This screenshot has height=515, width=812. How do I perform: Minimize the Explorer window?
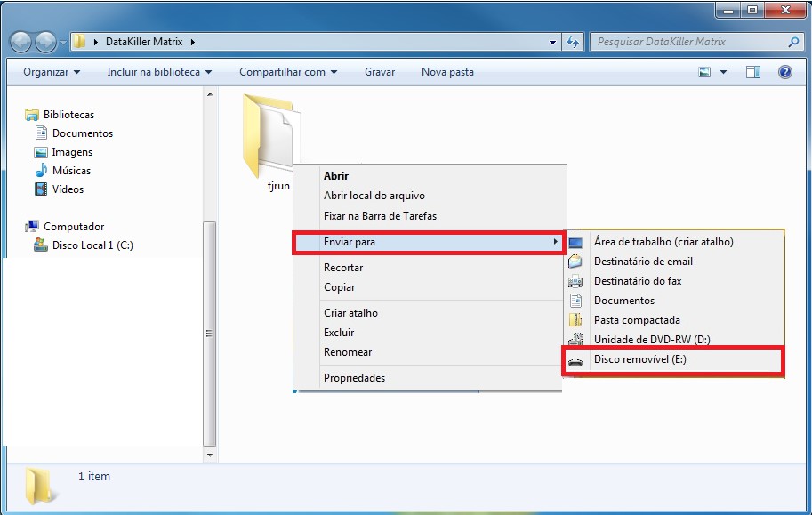(x=729, y=10)
